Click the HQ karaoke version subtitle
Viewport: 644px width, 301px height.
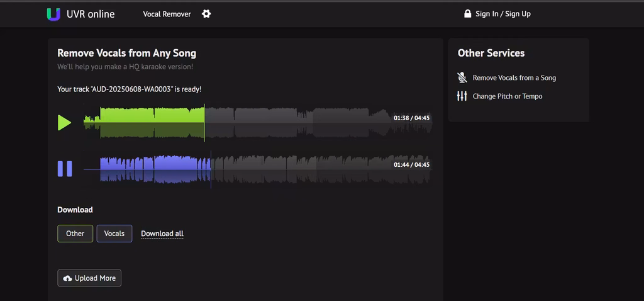[x=125, y=67]
